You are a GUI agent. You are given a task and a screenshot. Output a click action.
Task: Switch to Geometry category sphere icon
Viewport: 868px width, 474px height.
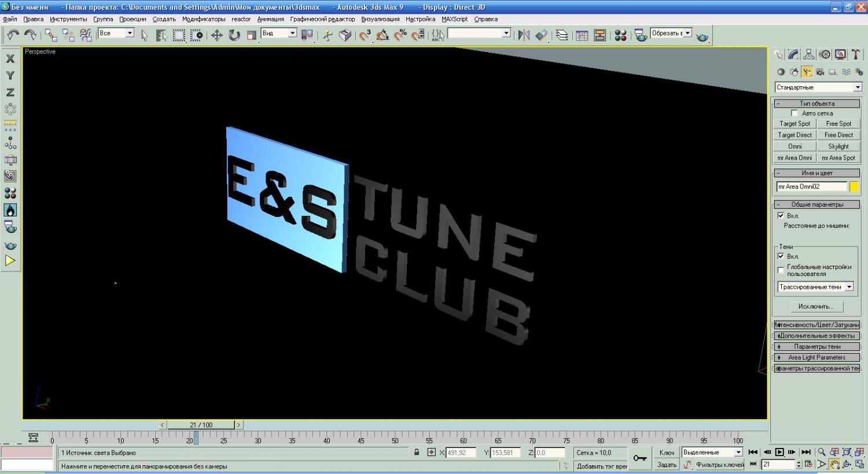781,72
